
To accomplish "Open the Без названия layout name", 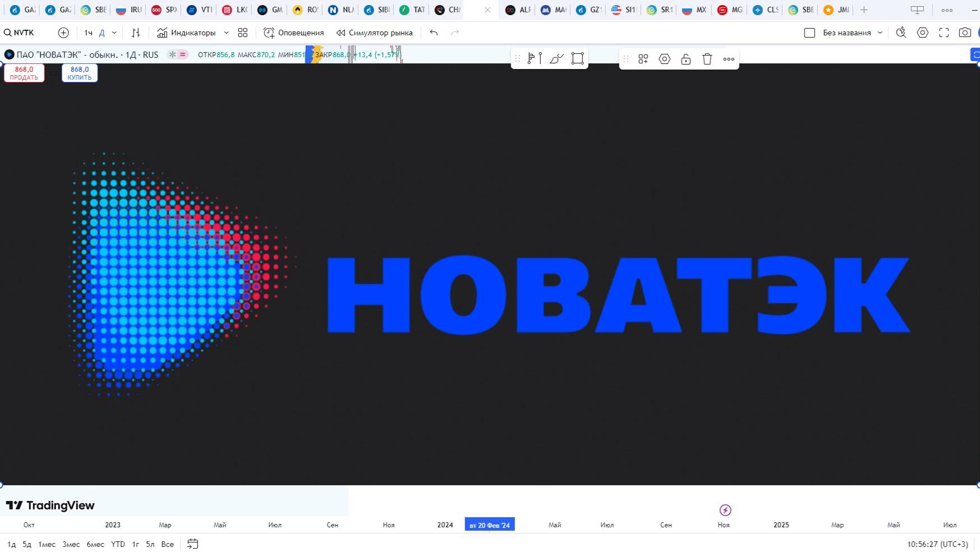I will point(846,33).
